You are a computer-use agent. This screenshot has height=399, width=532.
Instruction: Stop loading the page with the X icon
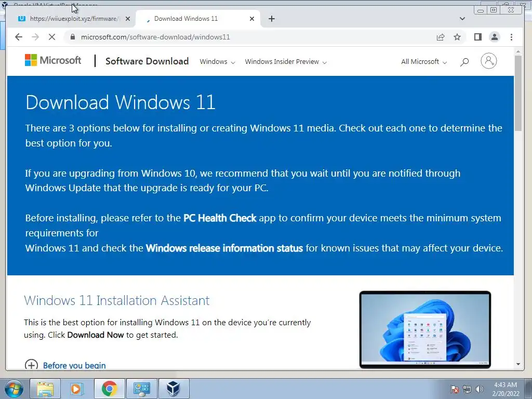coord(52,37)
